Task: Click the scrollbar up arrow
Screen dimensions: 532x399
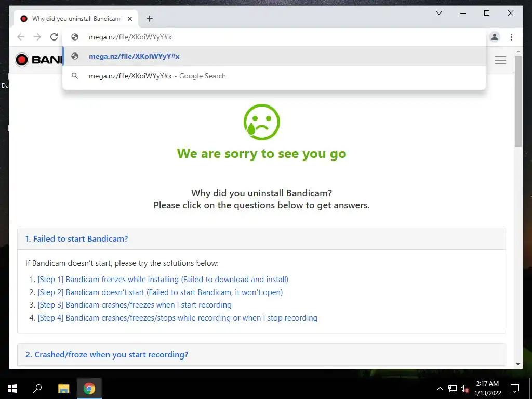Action: pyautogui.click(x=518, y=52)
